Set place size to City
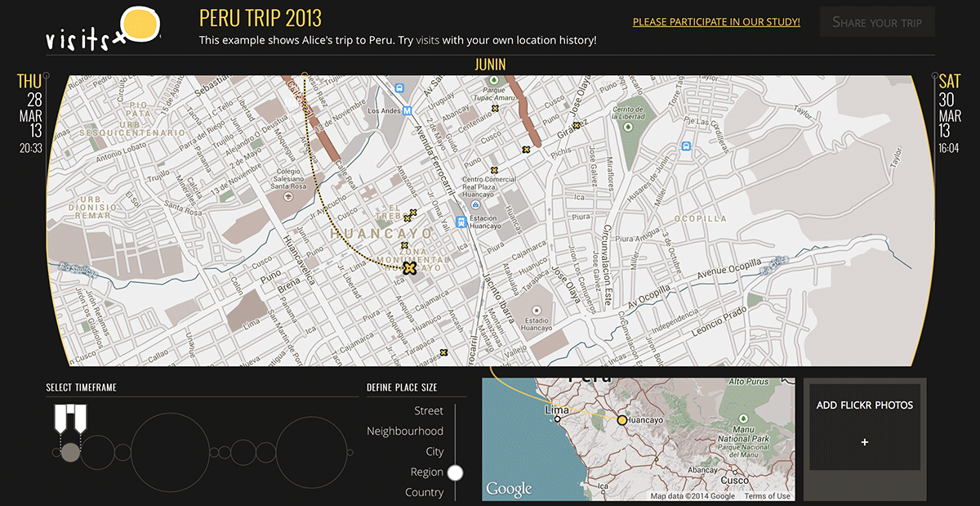This screenshot has width=980, height=506. click(435, 451)
